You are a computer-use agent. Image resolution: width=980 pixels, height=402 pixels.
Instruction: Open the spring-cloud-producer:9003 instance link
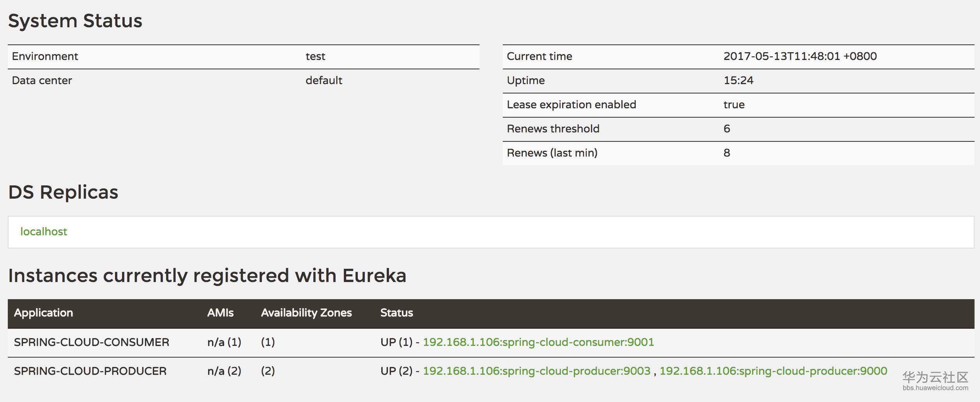coord(536,371)
